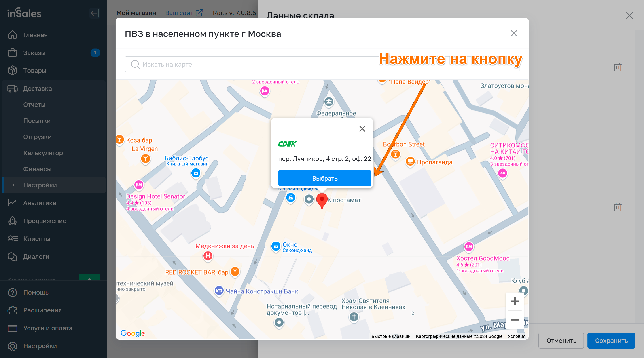
Task: Collapse the inSales sidebar arrow
Action: pyautogui.click(x=95, y=13)
